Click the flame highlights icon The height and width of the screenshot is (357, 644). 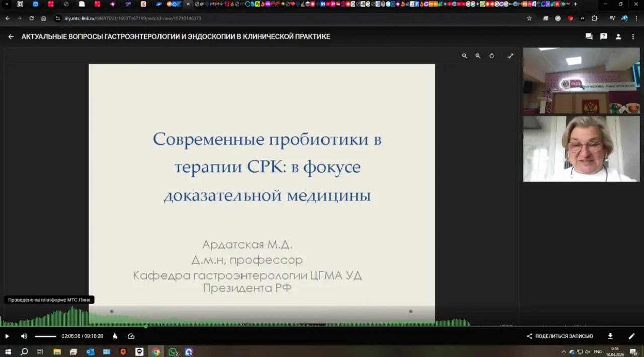tap(115, 336)
